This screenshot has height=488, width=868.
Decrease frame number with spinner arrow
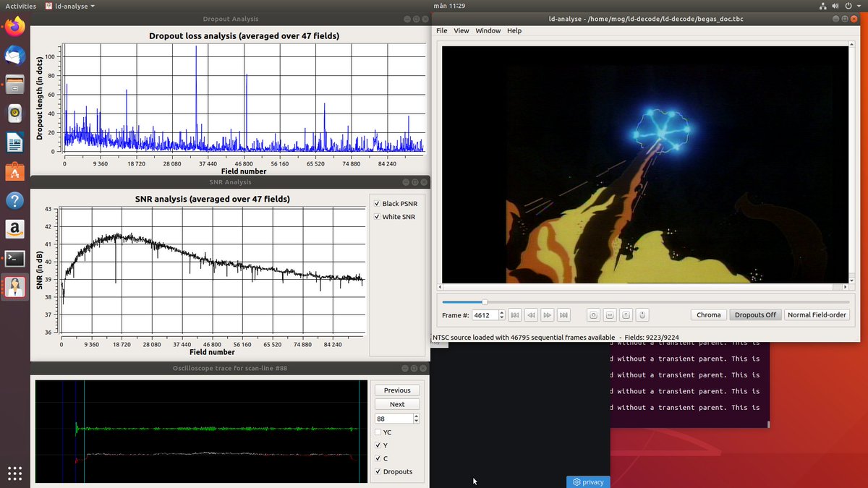[501, 317]
